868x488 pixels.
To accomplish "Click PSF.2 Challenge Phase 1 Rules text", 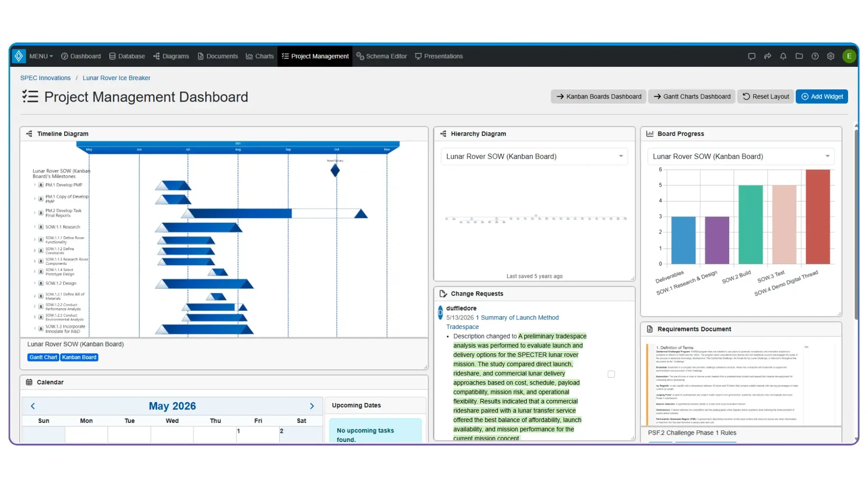I will tap(692, 433).
